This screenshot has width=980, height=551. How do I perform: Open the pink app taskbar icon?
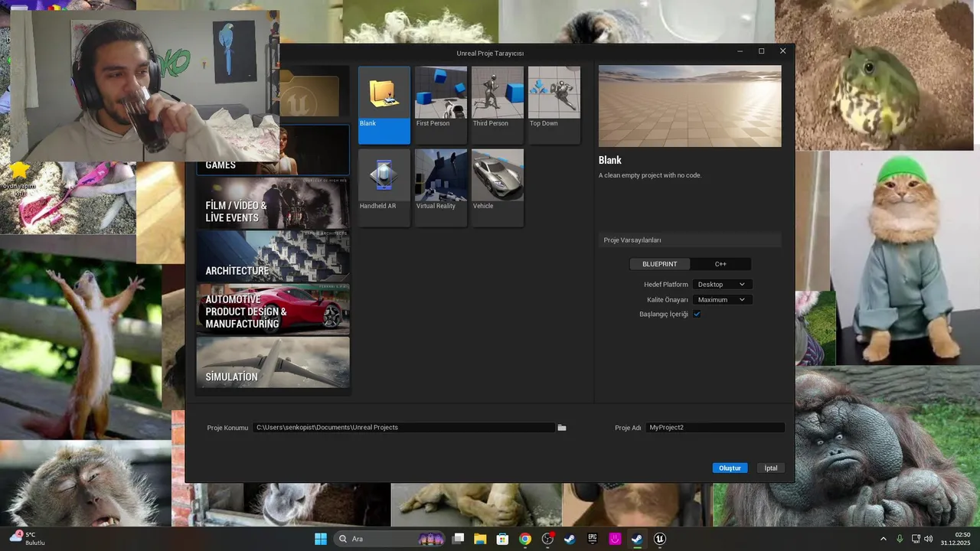coord(615,539)
